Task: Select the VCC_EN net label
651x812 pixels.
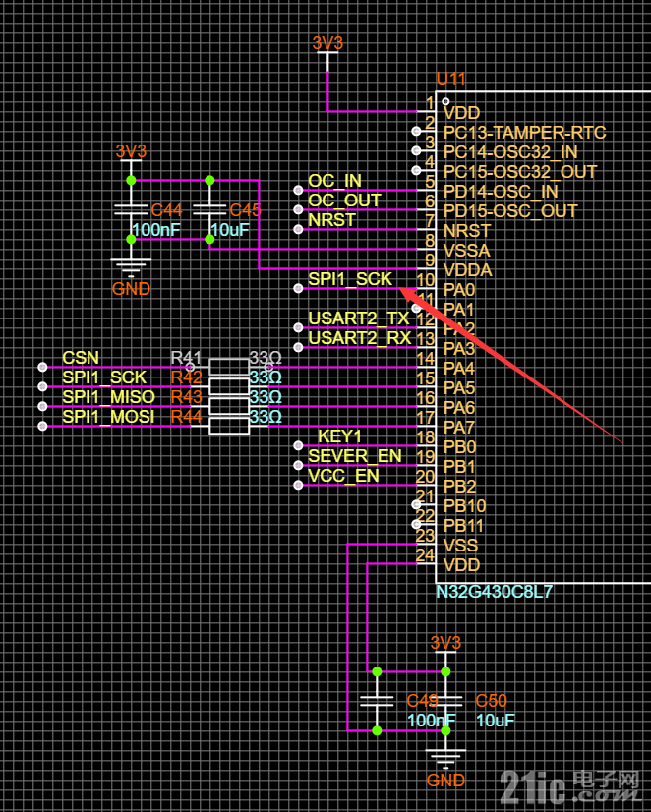Action: click(343, 476)
